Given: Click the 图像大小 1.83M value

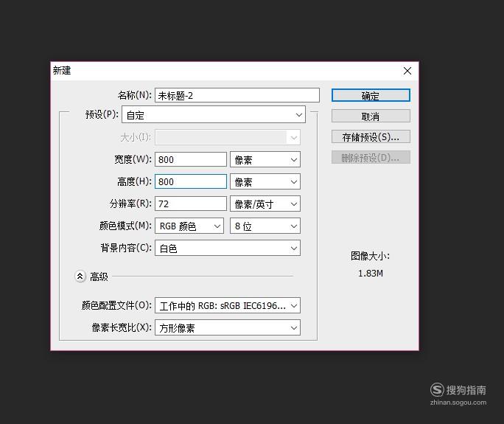Looking at the screenshot, I should coord(371,274).
